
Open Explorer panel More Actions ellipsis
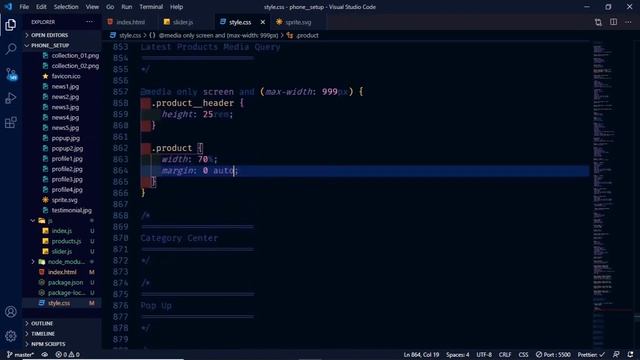(x=89, y=22)
